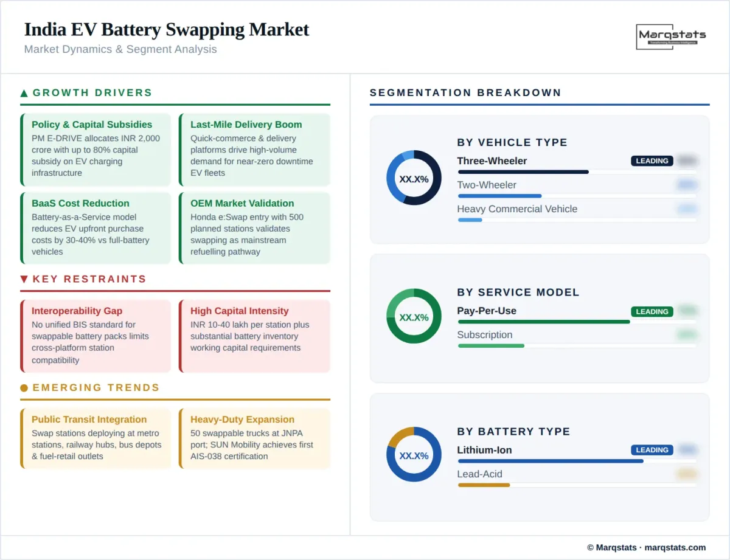Click the Segmentation Breakdown heading
730x560 pixels.
click(x=465, y=93)
